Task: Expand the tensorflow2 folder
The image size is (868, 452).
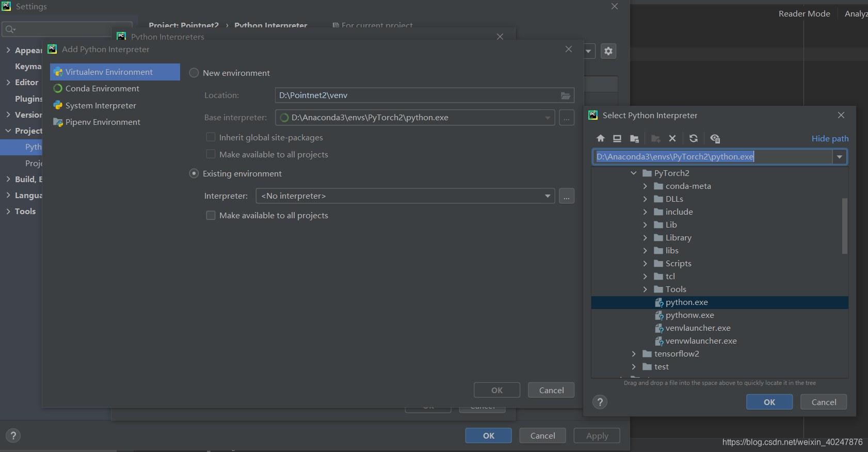Action: pyautogui.click(x=634, y=354)
